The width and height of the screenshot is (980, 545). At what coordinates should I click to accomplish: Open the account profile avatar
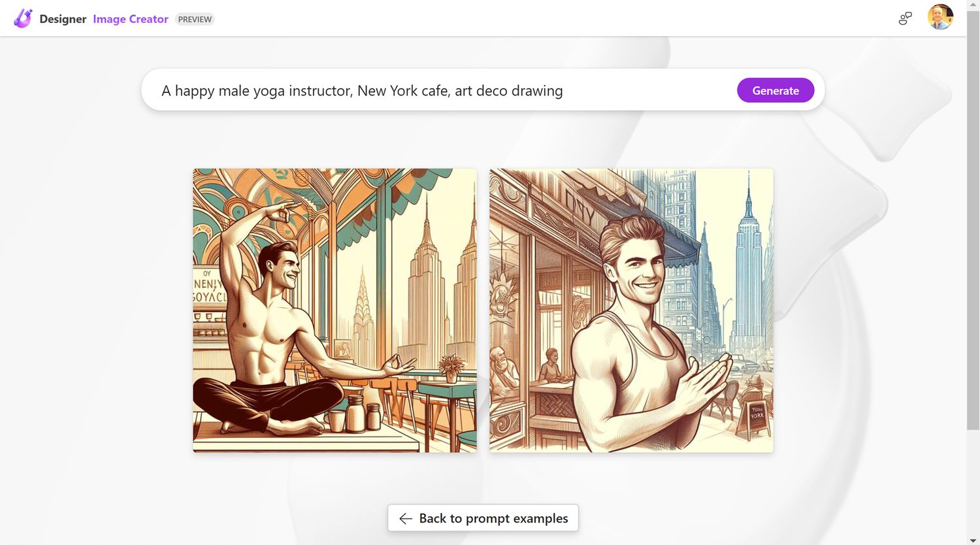(x=940, y=18)
